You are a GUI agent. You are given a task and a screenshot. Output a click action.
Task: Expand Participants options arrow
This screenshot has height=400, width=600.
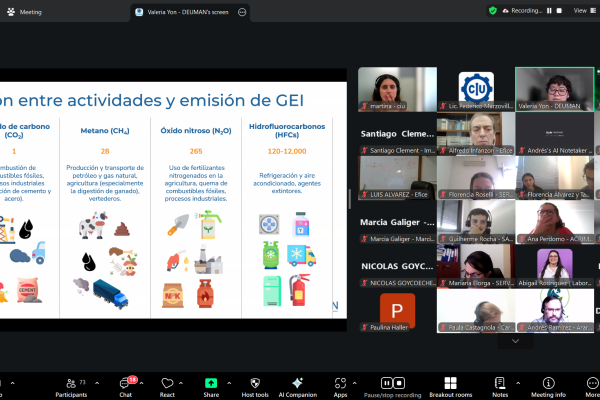[x=97, y=383]
